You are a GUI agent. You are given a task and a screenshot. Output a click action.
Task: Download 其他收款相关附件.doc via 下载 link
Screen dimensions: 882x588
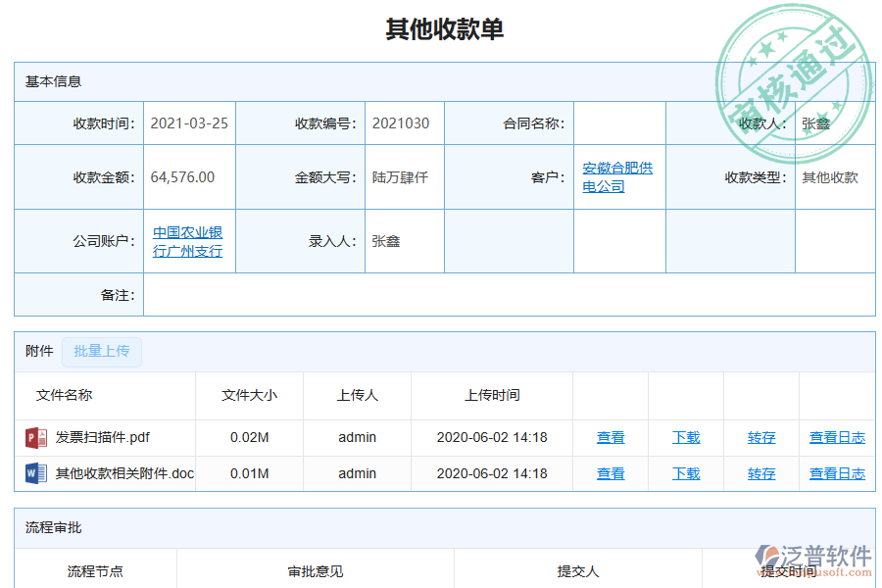pos(686,473)
